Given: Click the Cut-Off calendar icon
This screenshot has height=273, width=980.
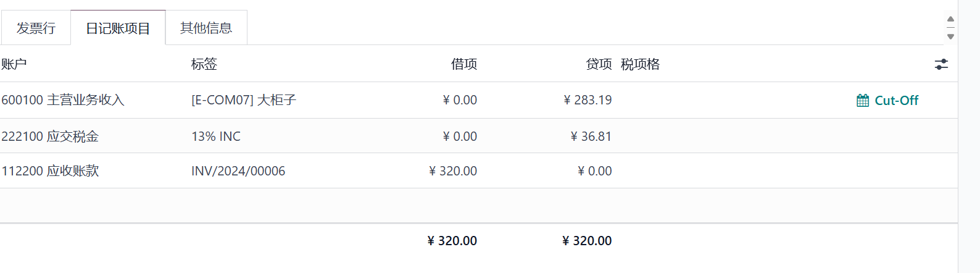Looking at the screenshot, I should 863,101.
